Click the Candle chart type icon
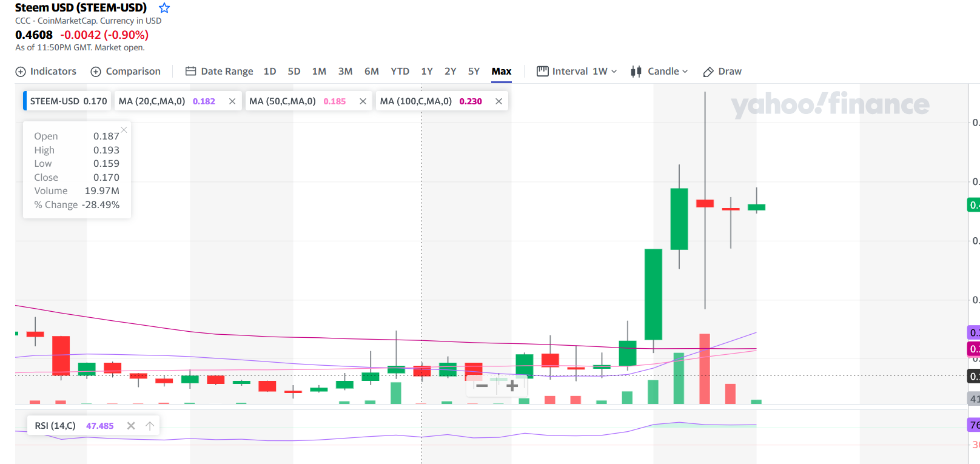 pos(636,72)
